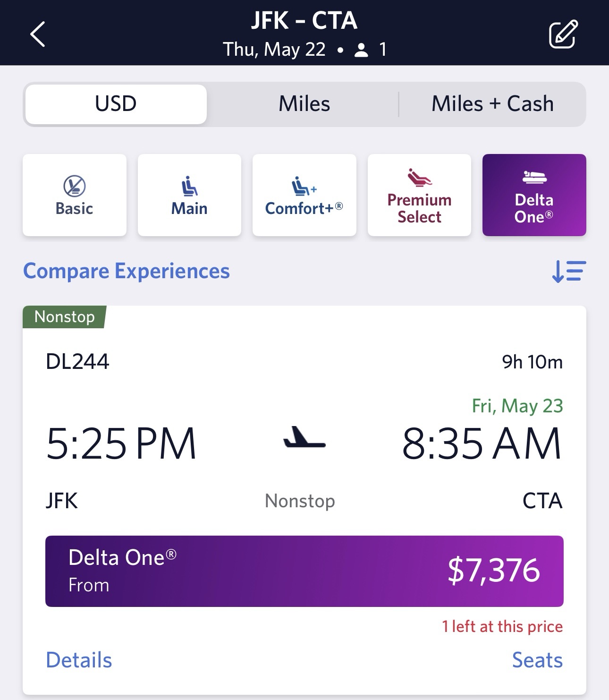Open the edit search pencil icon

(563, 34)
